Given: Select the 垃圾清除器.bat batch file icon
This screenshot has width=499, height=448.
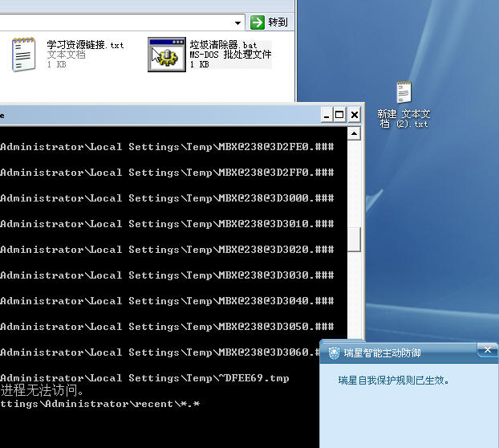Looking at the screenshot, I should pyautogui.click(x=167, y=55).
